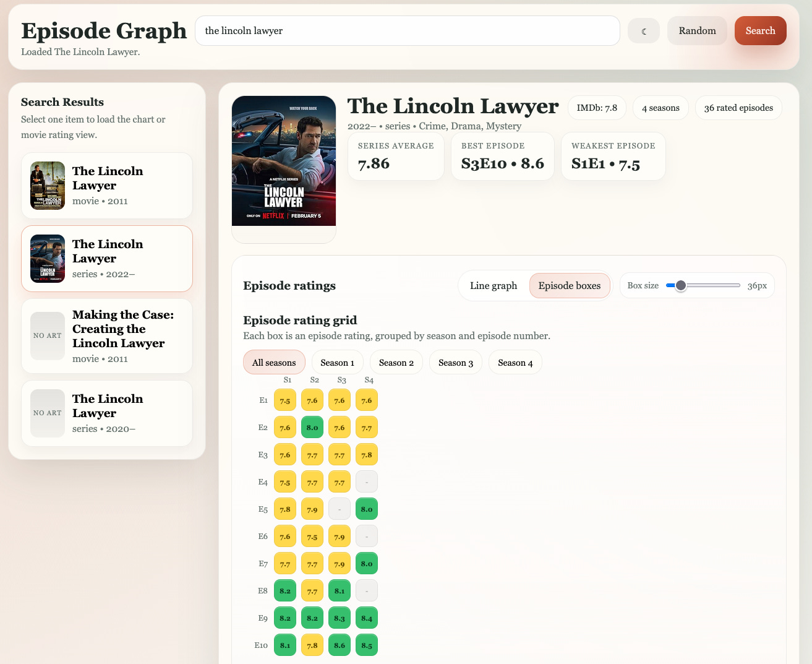
Task: Click the empty S3 E5 rating box
Action: coord(340,509)
